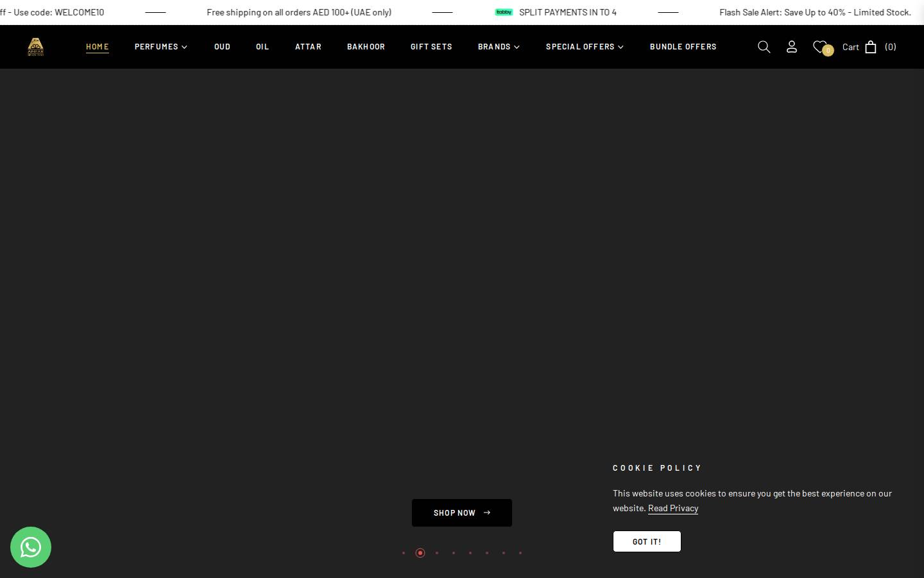Select the active second slideshow dot
924x578 pixels.
(420, 553)
